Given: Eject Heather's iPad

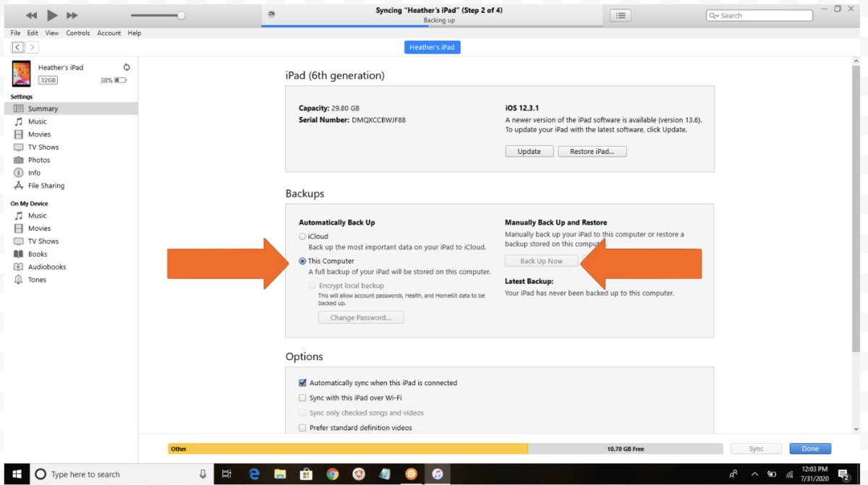Looking at the screenshot, I should pos(127,66).
